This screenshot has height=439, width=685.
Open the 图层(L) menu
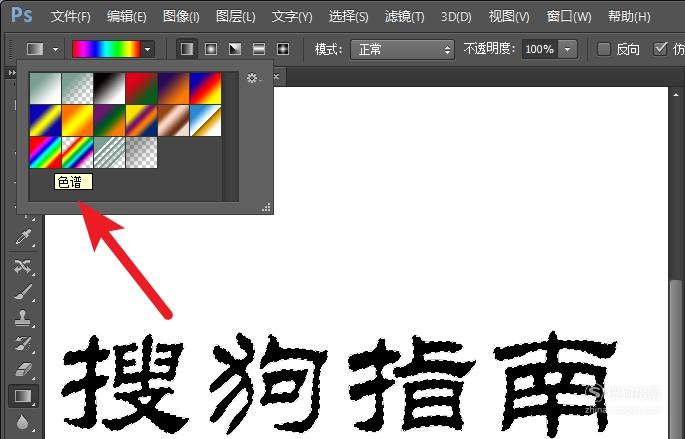[235, 17]
